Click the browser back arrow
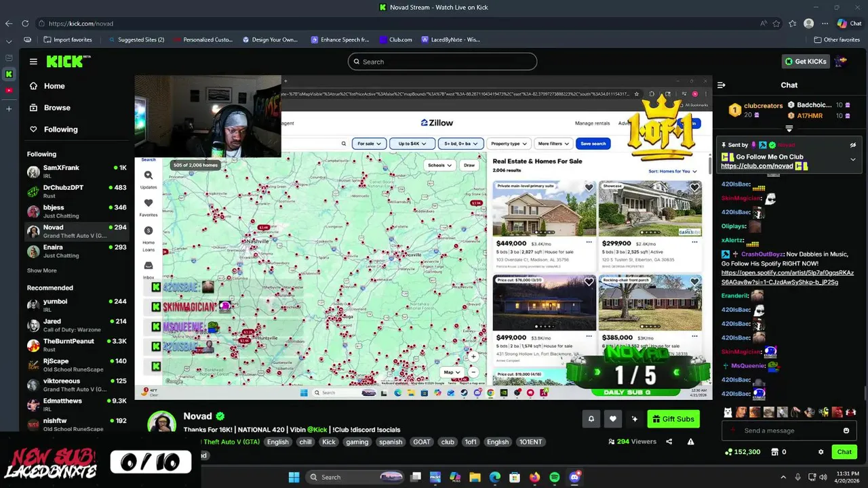868x488 pixels. pos(9,24)
